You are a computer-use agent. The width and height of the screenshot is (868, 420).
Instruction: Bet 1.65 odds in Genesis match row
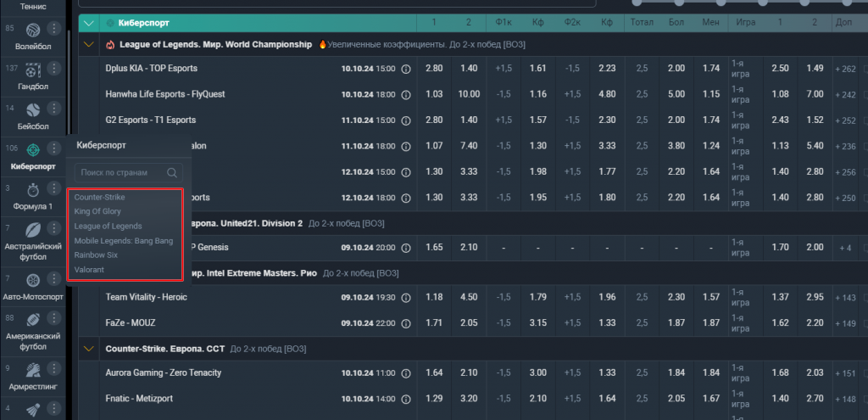point(434,247)
